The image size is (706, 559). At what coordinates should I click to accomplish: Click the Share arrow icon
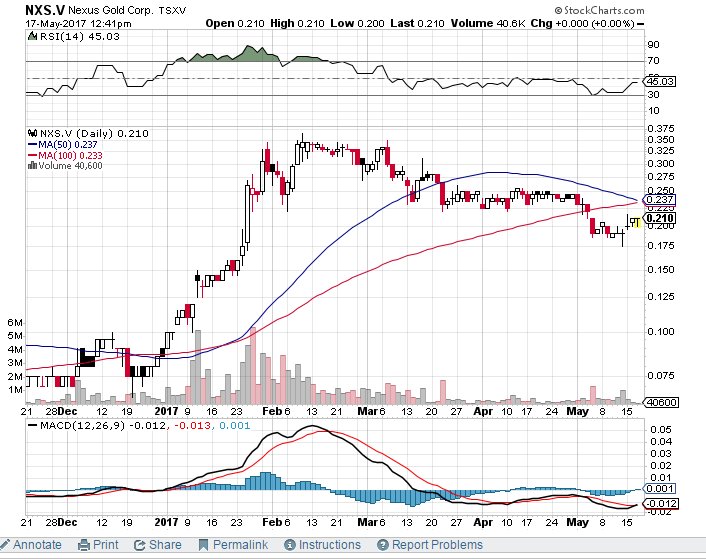(140, 545)
